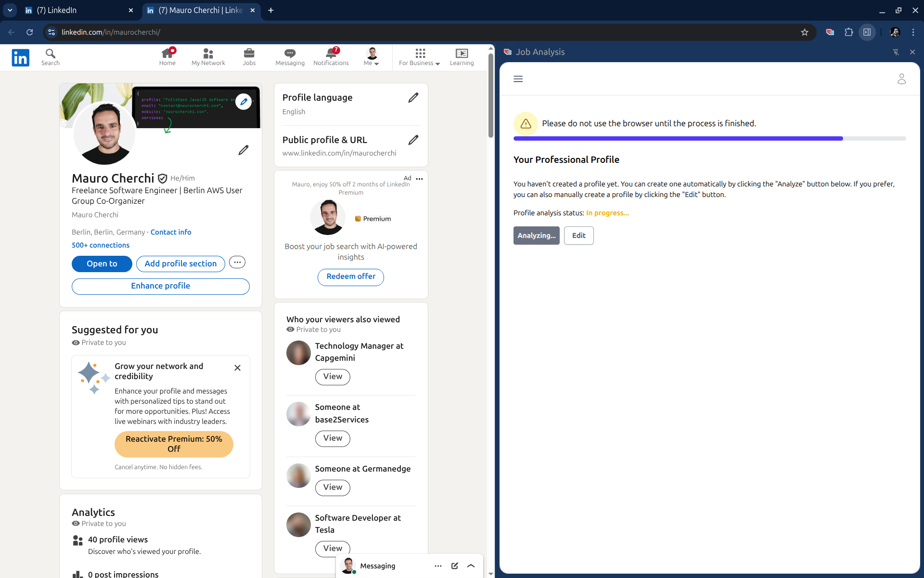This screenshot has height=578, width=924.
Task: Expand Messaging overlay chevron
Action: (x=471, y=566)
